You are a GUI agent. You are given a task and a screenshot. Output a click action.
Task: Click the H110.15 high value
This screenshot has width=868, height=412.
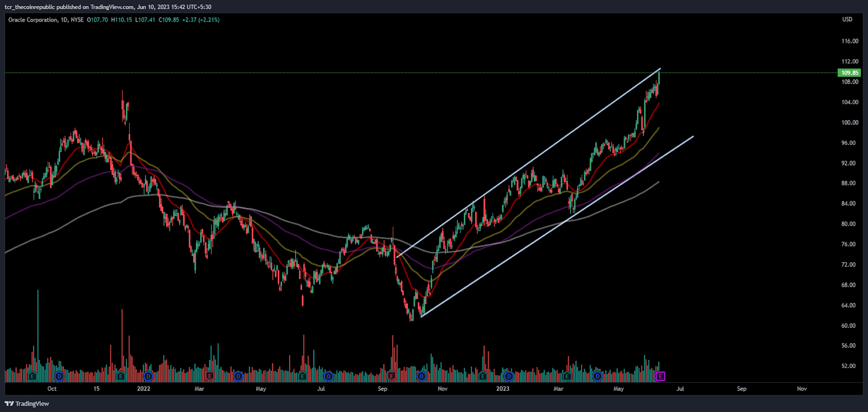[x=122, y=20]
